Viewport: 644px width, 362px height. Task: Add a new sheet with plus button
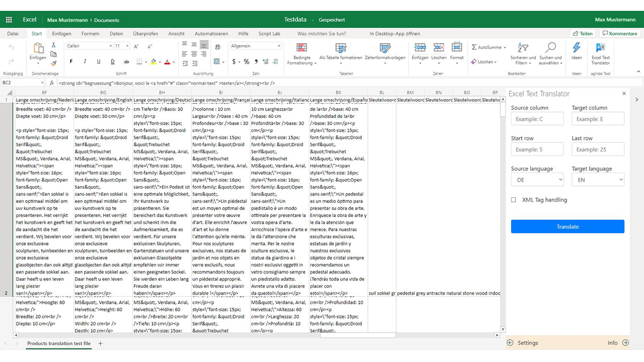(x=100, y=344)
